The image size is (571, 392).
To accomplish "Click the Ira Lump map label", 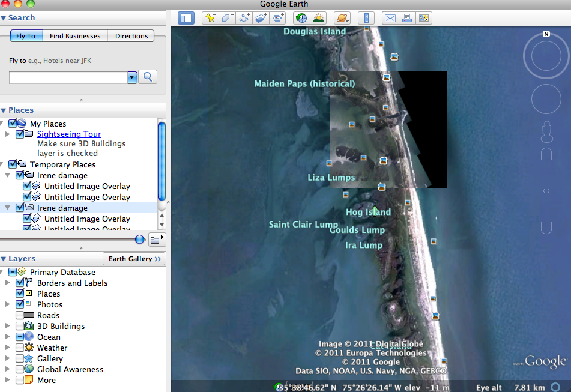I will pos(364,245).
